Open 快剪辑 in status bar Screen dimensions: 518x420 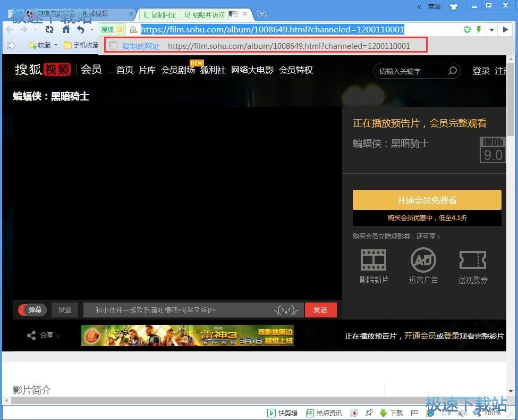coord(283,413)
